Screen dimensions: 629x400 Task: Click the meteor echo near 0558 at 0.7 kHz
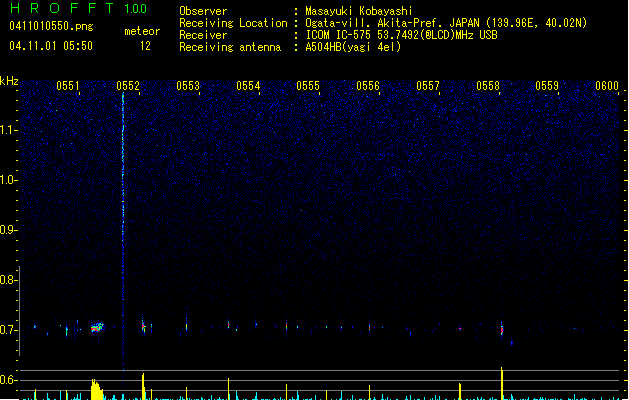coord(502,329)
